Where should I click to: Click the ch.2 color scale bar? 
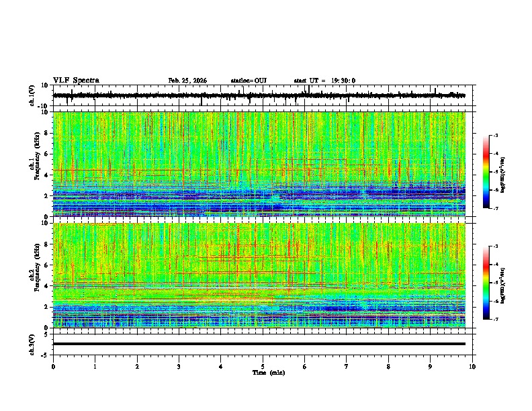coord(486,283)
